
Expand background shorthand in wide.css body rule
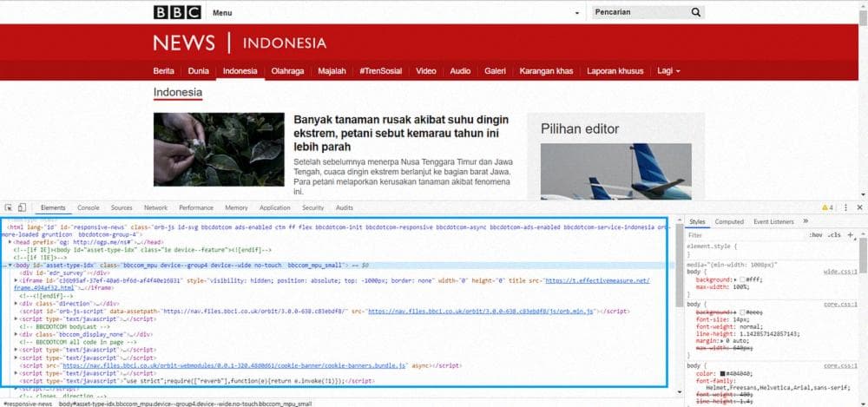click(x=735, y=280)
